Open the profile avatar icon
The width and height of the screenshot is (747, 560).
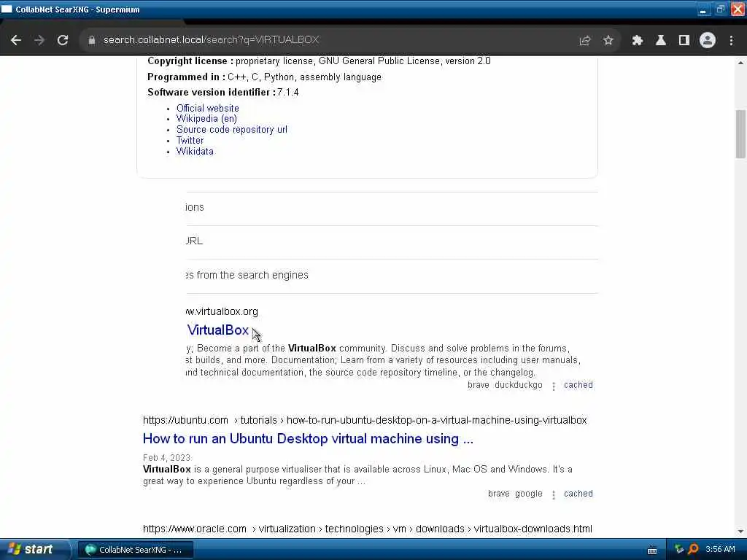[708, 41]
